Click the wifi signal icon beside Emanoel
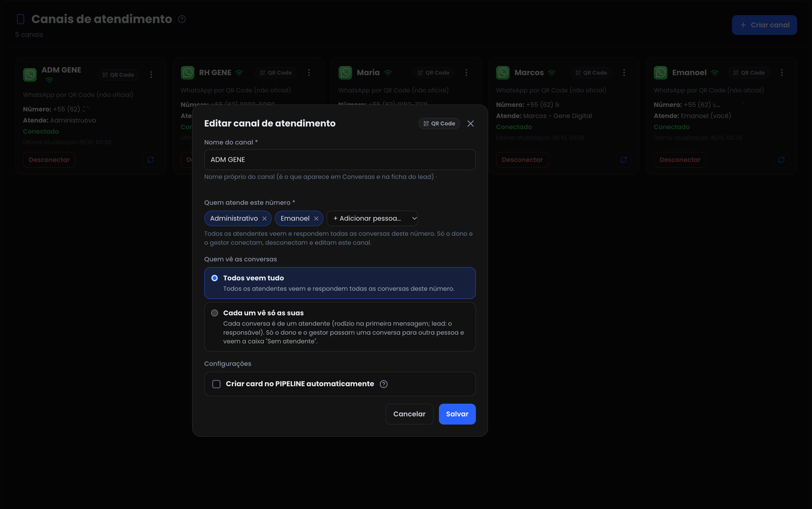The height and width of the screenshot is (509, 812). click(x=715, y=73)
